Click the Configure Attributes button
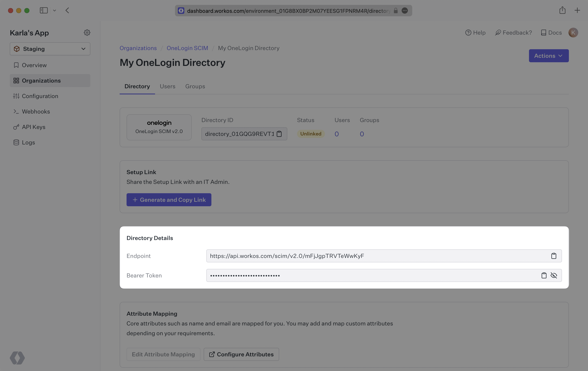 (241, 354)
